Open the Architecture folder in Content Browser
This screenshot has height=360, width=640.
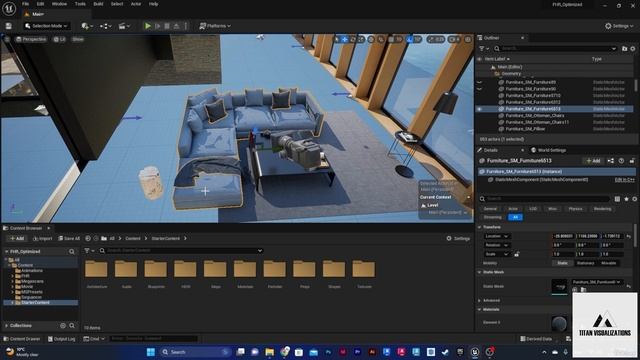[x=96, y=273]
